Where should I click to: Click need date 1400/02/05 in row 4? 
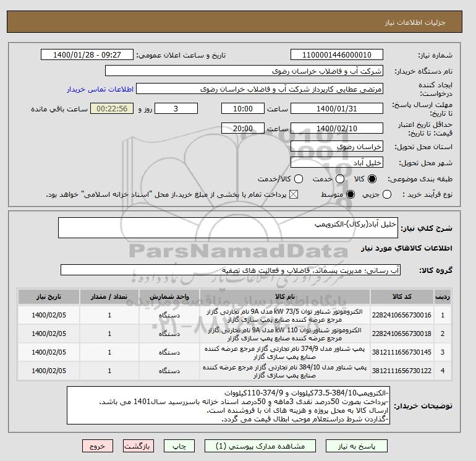49,371
